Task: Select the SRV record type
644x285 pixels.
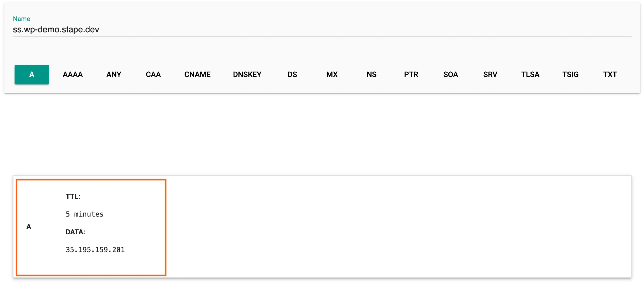Action: tap(490, 75)
